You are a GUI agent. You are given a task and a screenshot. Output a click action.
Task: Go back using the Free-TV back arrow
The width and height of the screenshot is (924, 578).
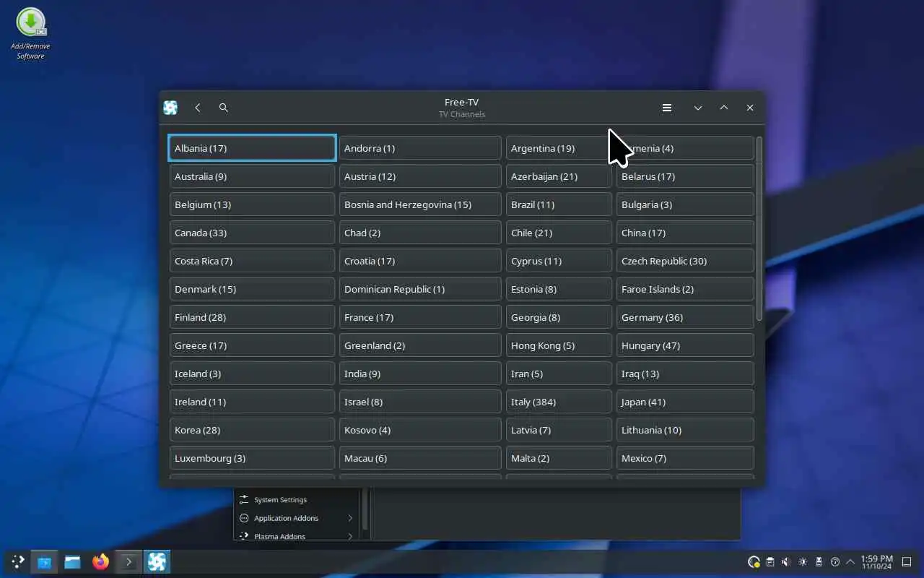[x=197, y=108]
